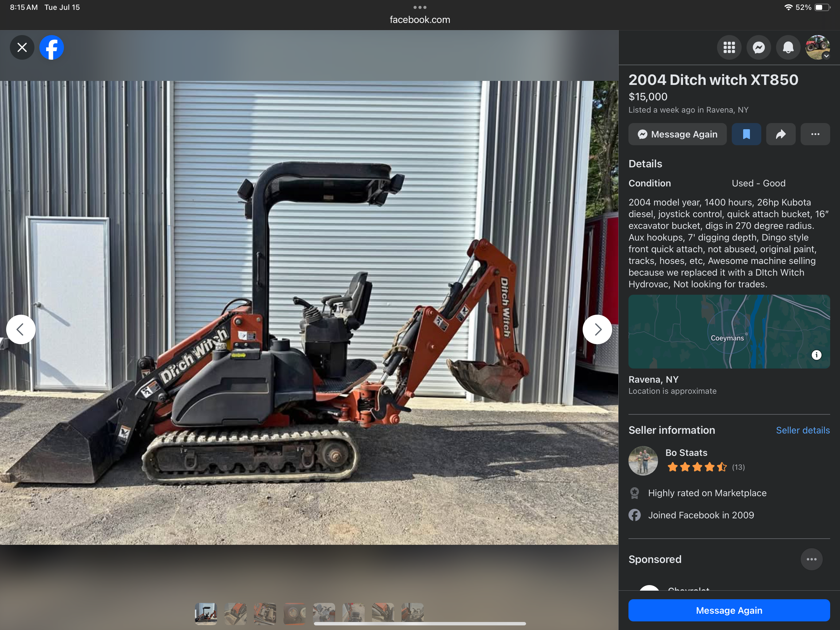Image resolution: width=840 pixels, height=630 pixels.
Task: Click the Facebook logo icon
Action: pyautogui.click(x=52, y=47)
